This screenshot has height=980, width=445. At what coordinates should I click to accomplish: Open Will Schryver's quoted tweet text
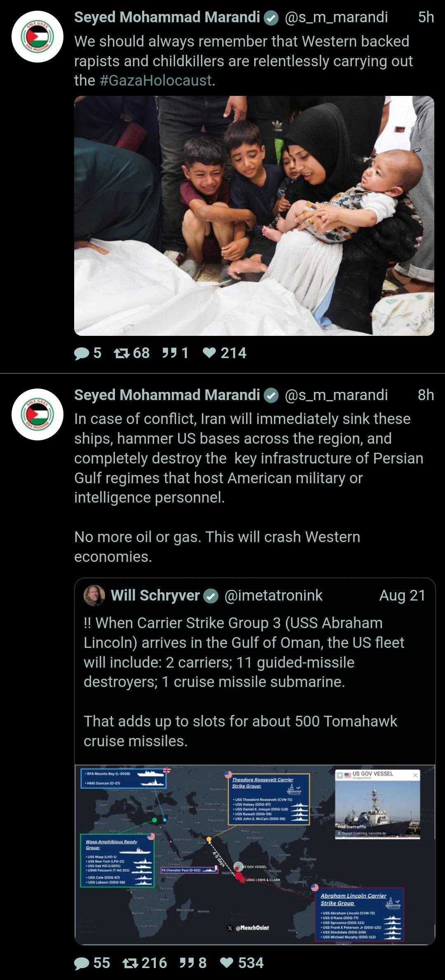(244, 682)
